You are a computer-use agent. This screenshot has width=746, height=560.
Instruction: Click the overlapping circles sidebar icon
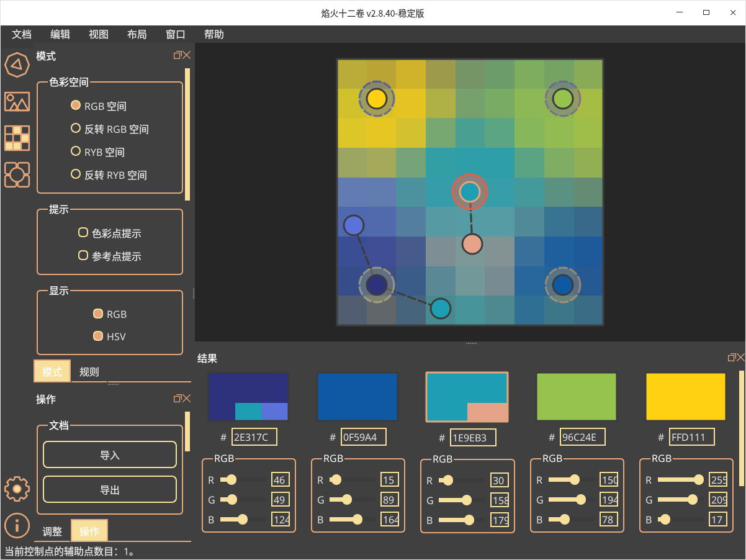17,174
